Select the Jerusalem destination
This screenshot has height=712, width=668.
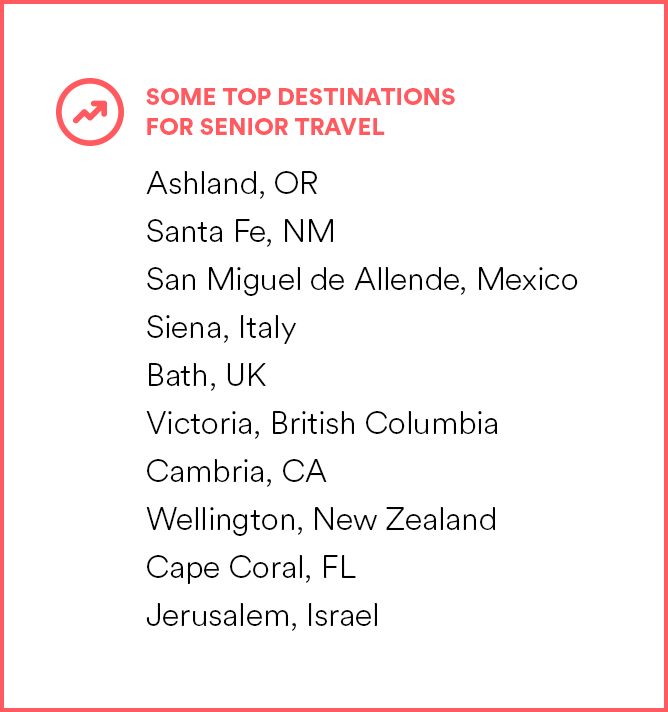pos(216,615)
